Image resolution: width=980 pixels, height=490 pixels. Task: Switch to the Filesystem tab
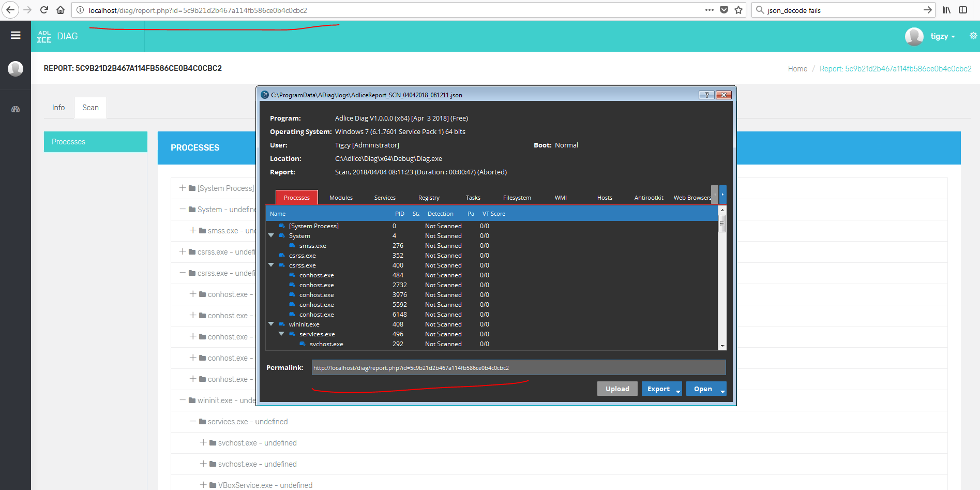click(517, 198)
